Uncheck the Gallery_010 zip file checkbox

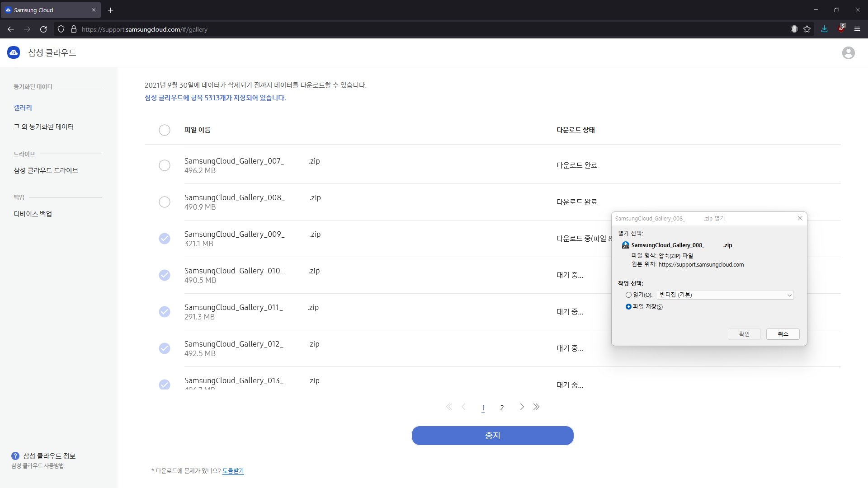click(x=165, y=275)
